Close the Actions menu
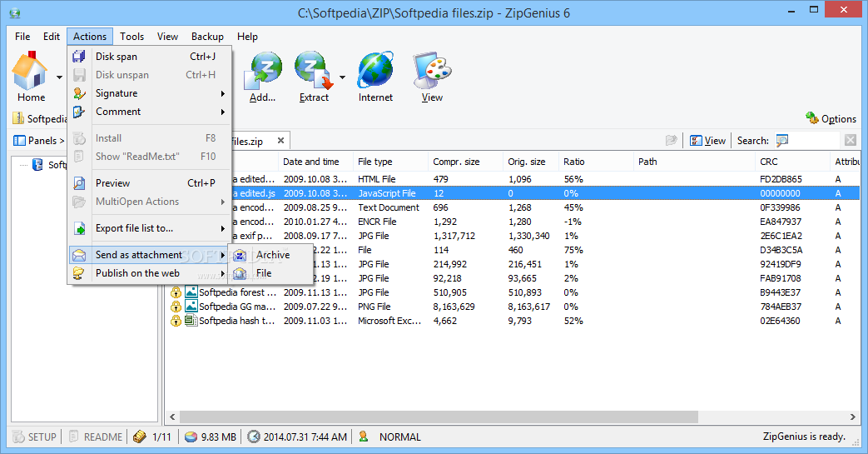The width and height of the screenshot is (868, 454). (90, 37)
